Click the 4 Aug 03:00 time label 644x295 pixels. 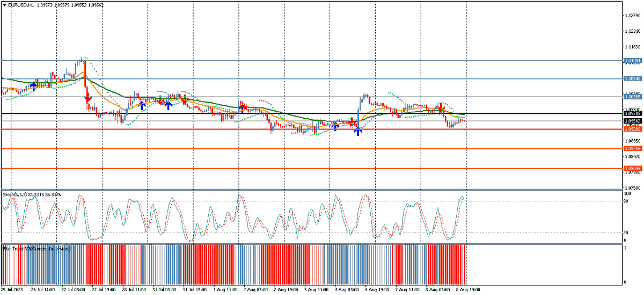pos(347,290)
